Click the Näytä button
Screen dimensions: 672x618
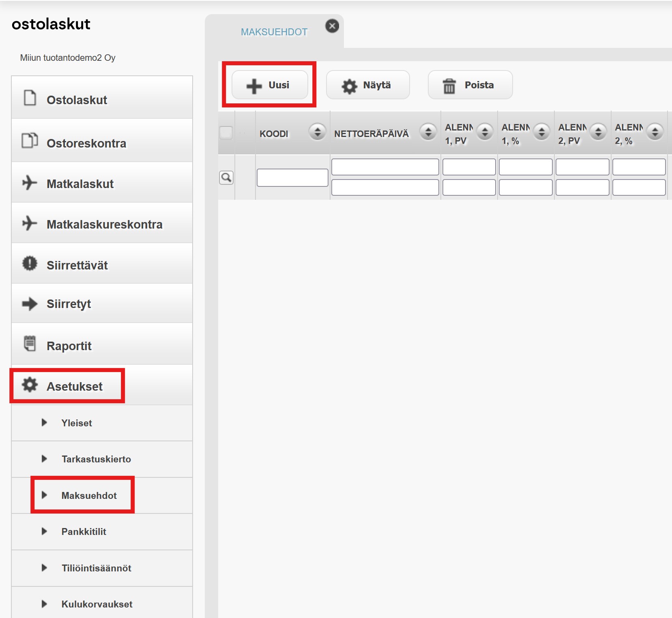click(x=368, y=85)
